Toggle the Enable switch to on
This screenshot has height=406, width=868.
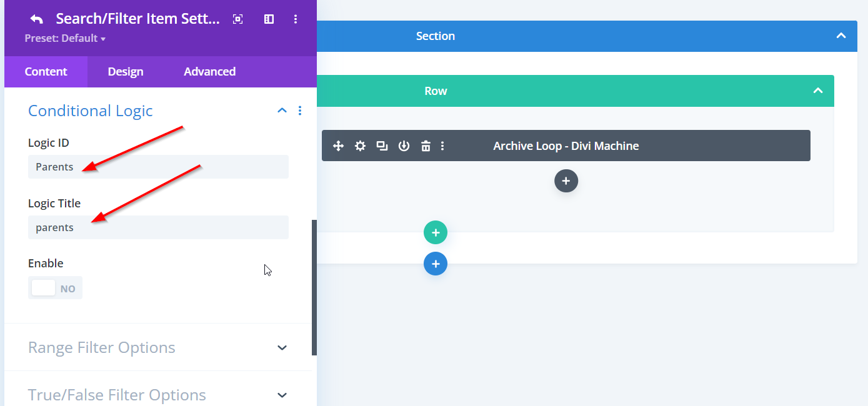(55, 288)
